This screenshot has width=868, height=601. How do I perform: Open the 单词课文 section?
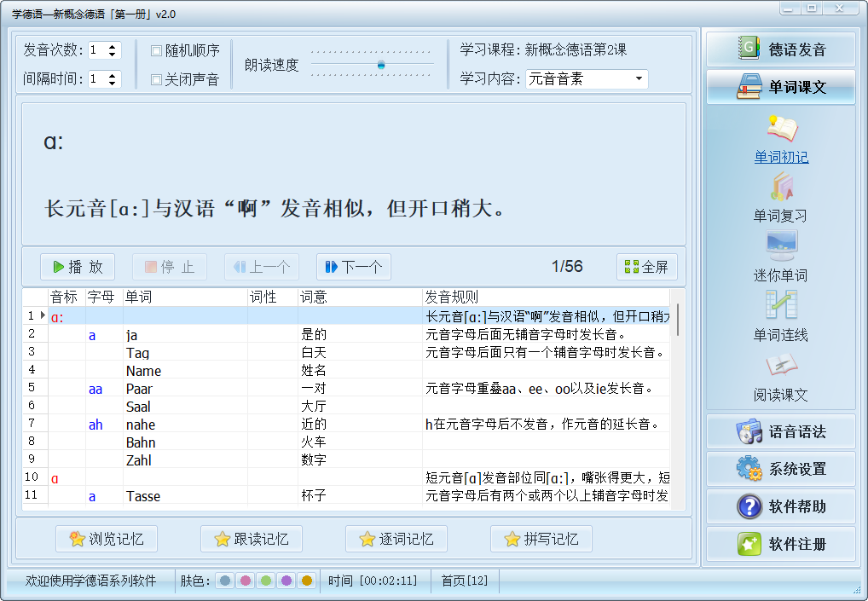pyautogui.click(x=780, y=87)
